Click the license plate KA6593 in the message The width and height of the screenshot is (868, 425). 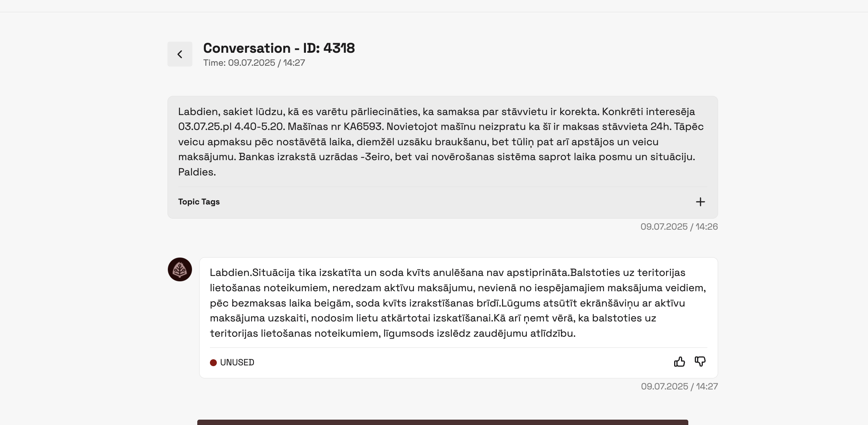click(x=363, y=127)
